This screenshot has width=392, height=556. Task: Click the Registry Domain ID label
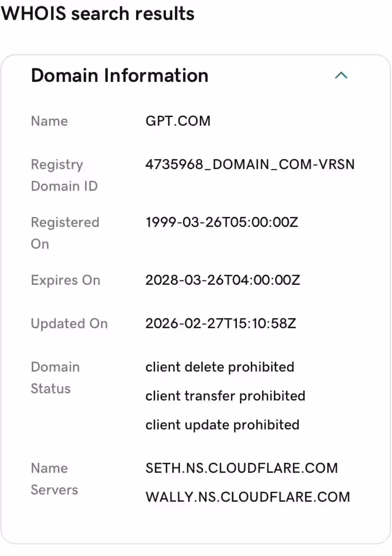[x=64, y=175]
